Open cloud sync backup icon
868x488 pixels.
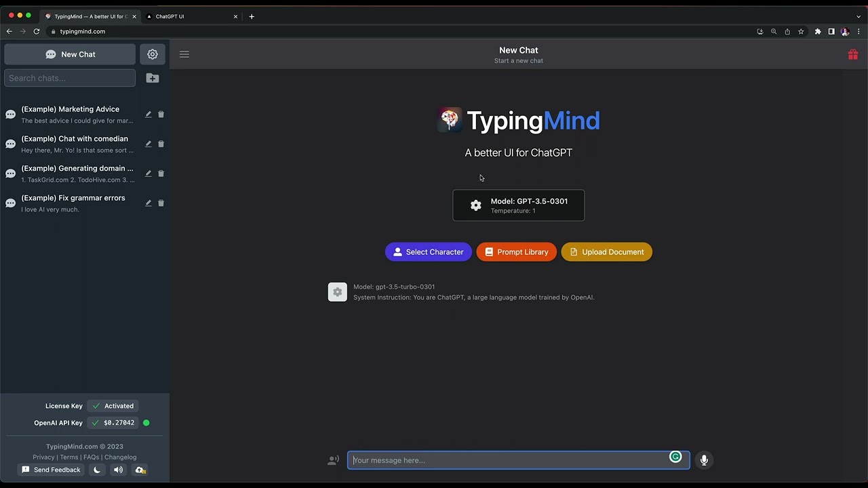(x=140, y=470)
